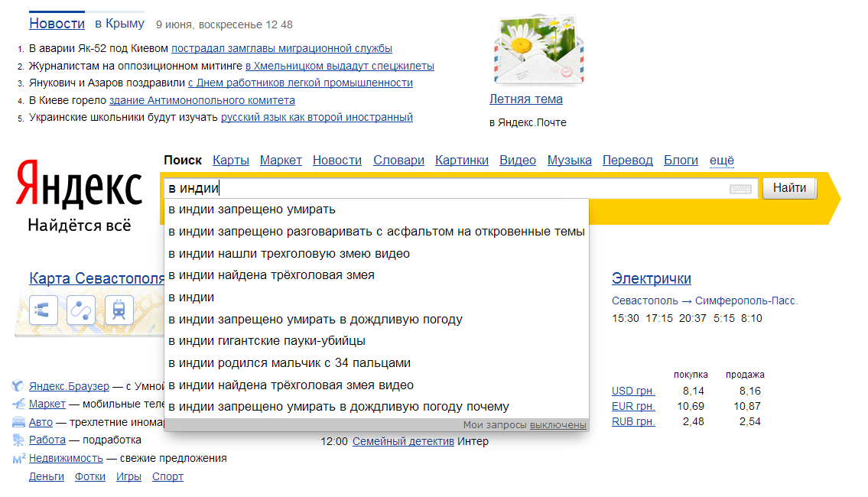Open news 'пострадал замглавы миграционной службы'

coord(281,49)
